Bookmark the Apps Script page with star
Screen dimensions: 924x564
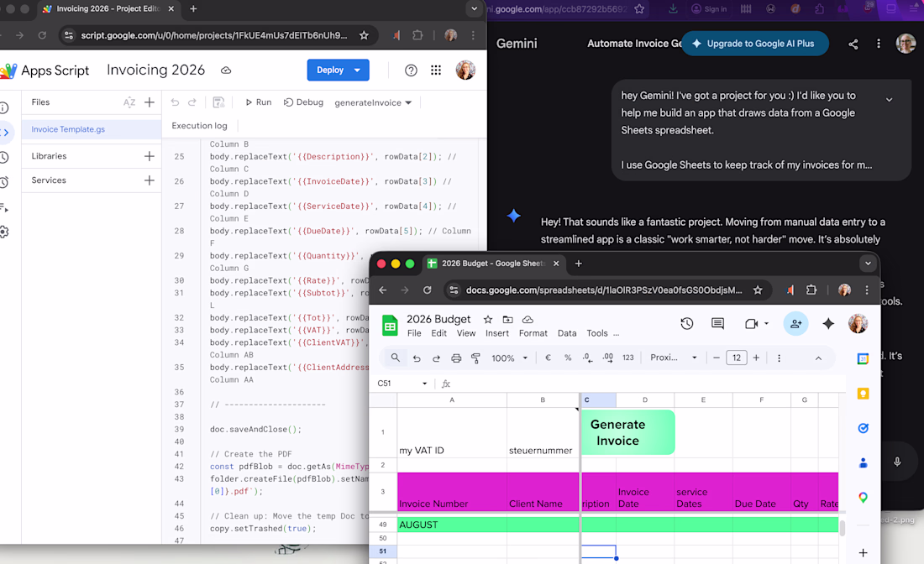tap(365, 35)
